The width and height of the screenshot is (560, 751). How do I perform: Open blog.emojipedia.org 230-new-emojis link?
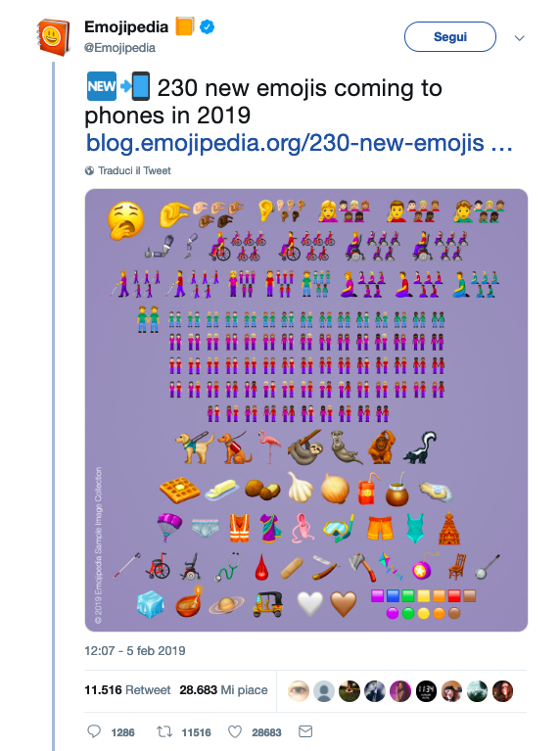click(x=299, y=143)
